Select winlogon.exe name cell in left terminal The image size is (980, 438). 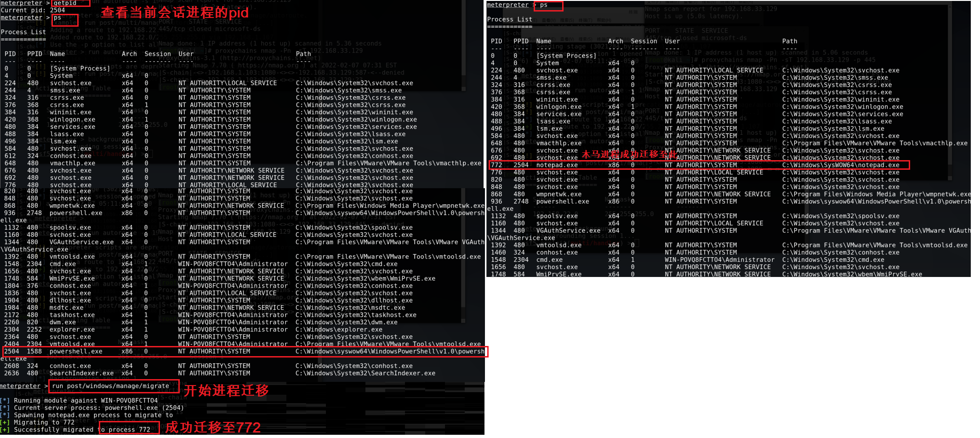[x=73, y=120]
